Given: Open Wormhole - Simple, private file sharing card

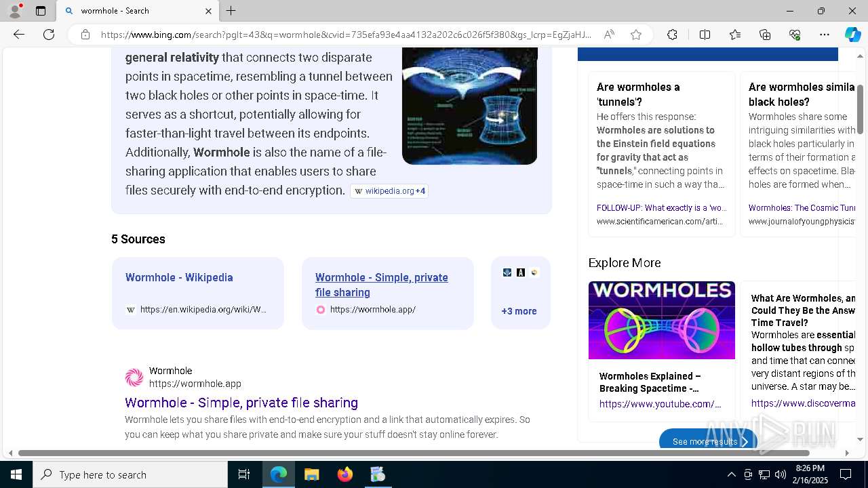Looking at the screenshot, I should [x=388, y=293].
